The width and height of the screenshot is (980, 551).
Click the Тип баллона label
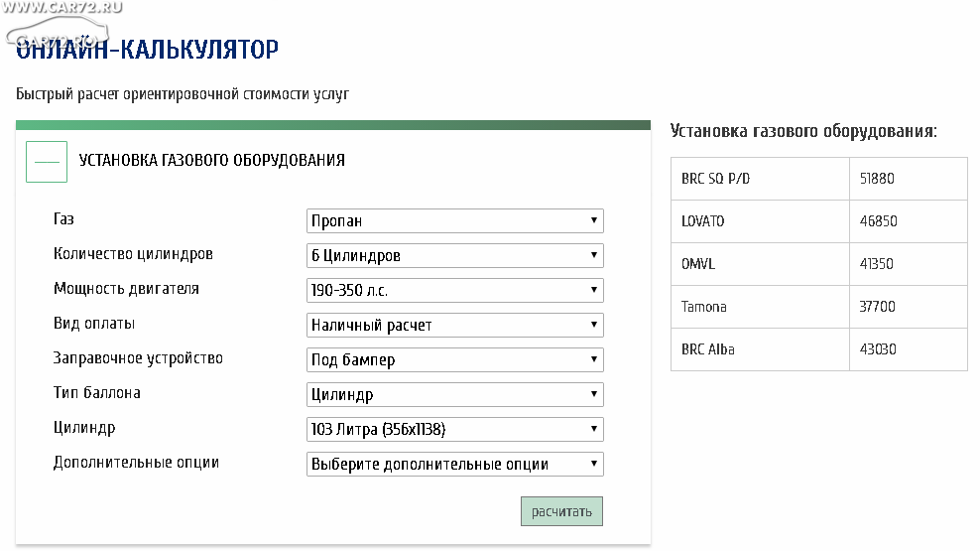pos(97,393)
